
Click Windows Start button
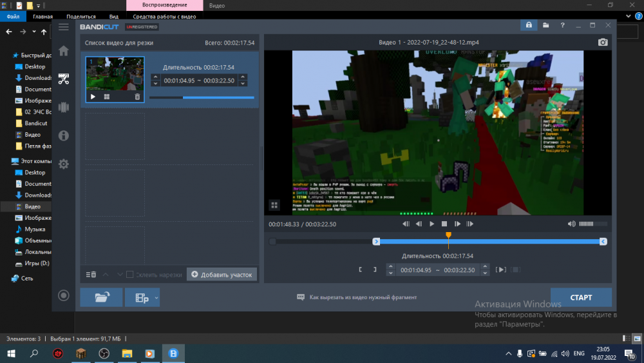11,353
